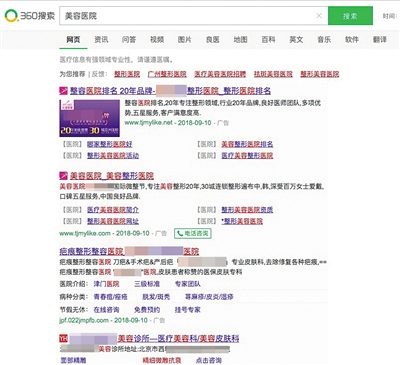This screenshot has height=365, width=400.
Task: Click 精细微雕抗衰 link
Action: (162, 360)
